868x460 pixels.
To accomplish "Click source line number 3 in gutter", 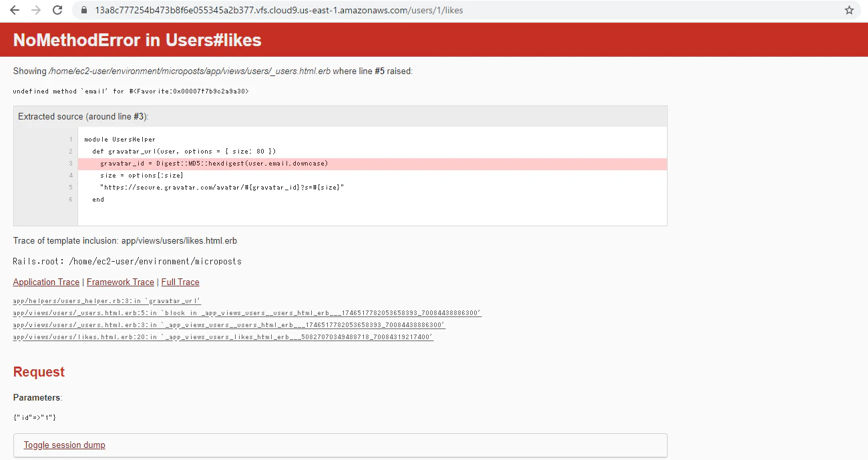I will click(70, 164).
